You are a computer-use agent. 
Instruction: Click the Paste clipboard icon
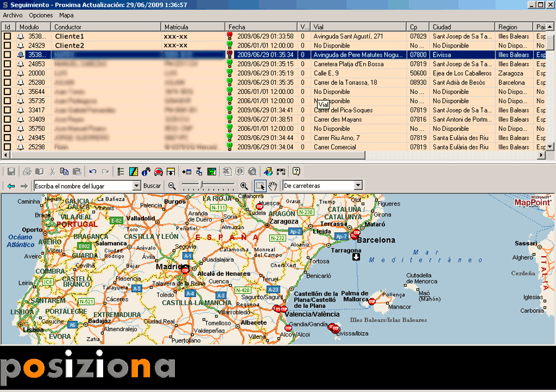point(77,172)
